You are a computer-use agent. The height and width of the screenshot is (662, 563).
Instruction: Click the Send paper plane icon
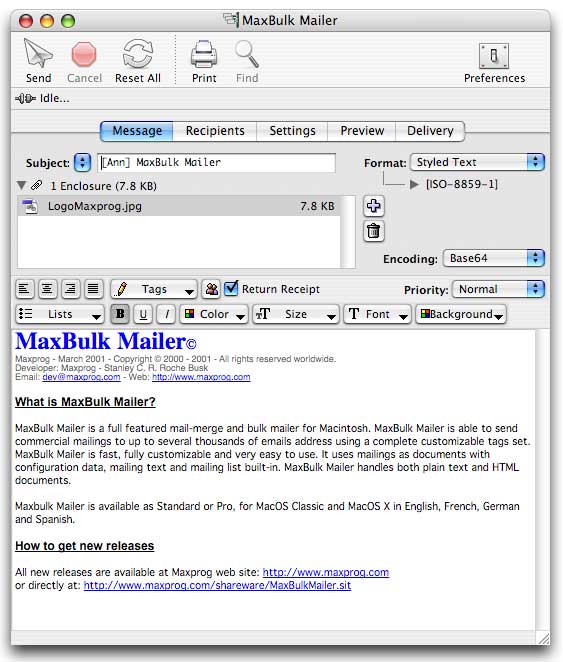38,54
